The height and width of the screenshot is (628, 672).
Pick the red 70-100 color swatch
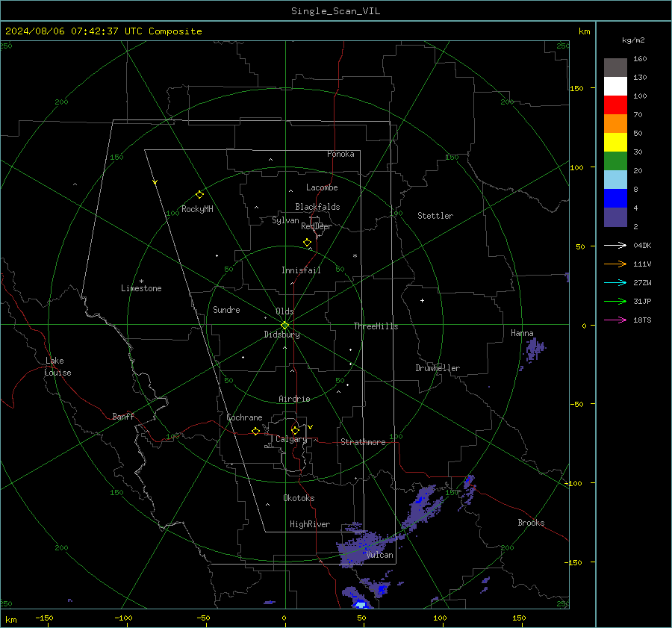(x=615, y=105)
